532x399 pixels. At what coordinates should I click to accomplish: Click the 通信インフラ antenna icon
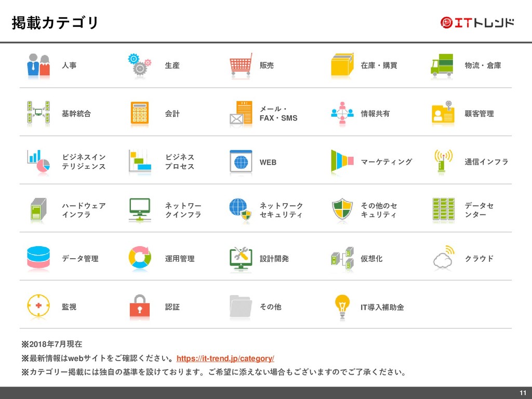pos(443,161)
